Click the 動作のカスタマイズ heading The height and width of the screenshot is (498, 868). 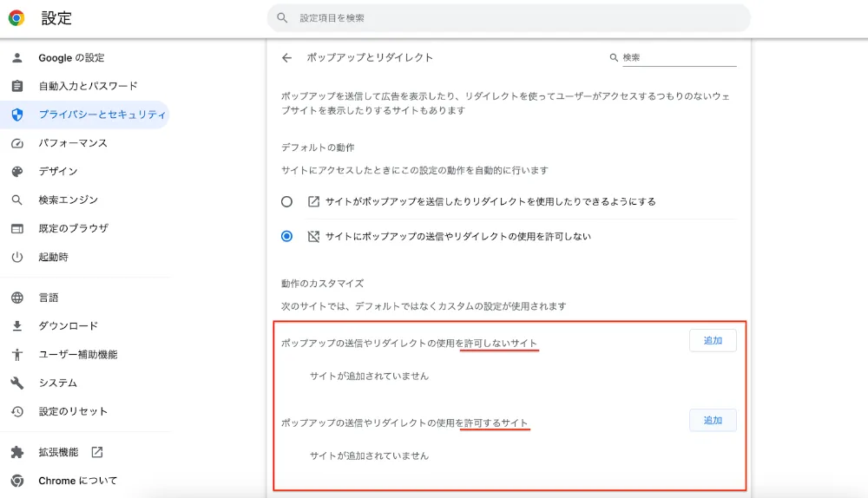pyautogui.click(x=322, y=284)
